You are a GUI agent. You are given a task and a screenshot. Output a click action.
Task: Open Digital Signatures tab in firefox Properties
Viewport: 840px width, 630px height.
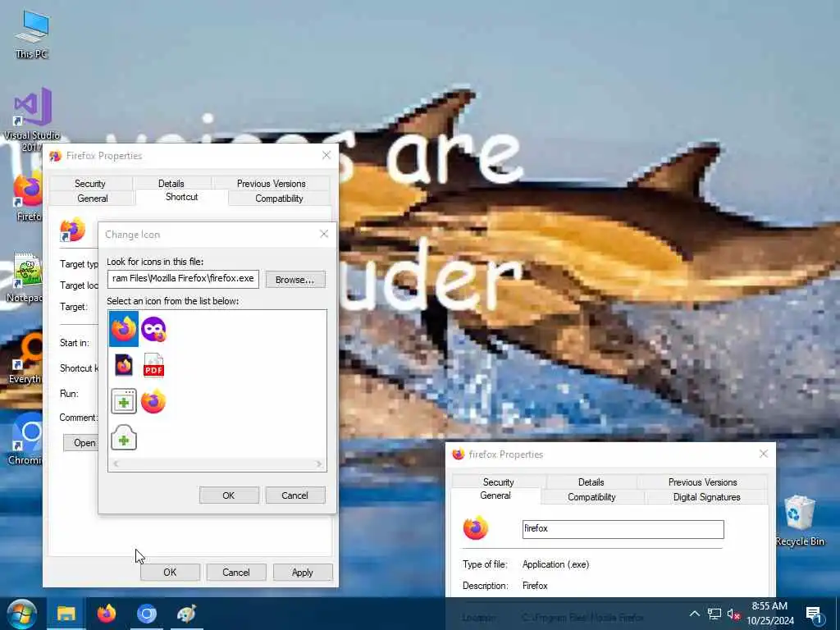(706, 497)
